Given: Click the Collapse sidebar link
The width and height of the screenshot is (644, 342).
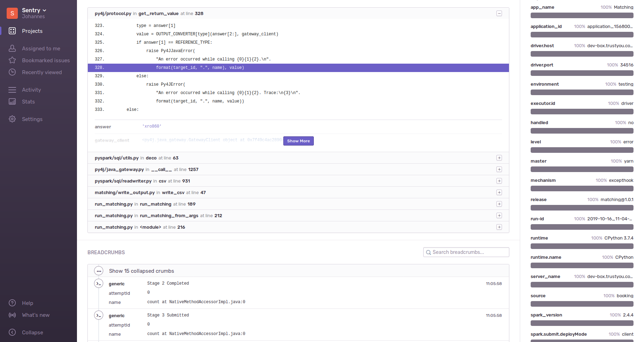Looking at the screenshot, I should pos(33,332).
